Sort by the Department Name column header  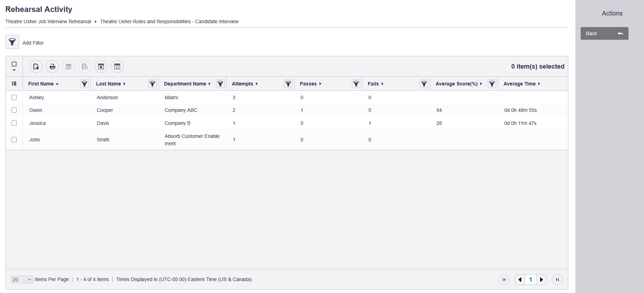point(187,84)
